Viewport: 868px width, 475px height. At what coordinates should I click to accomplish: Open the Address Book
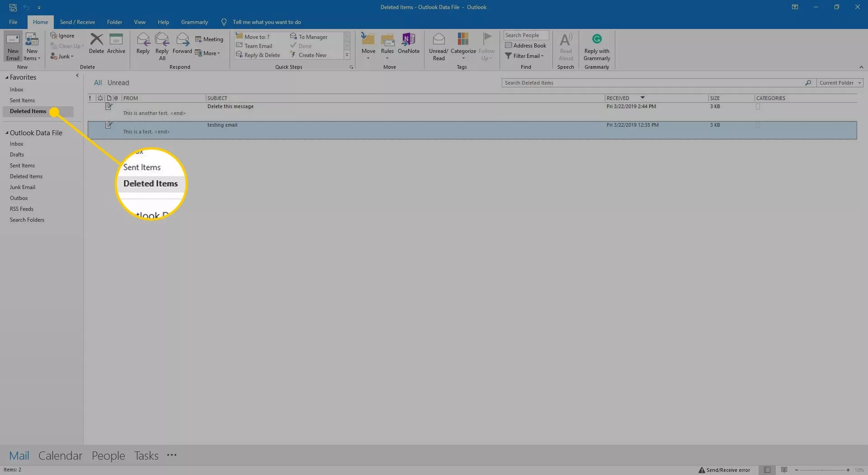[525, 45]
